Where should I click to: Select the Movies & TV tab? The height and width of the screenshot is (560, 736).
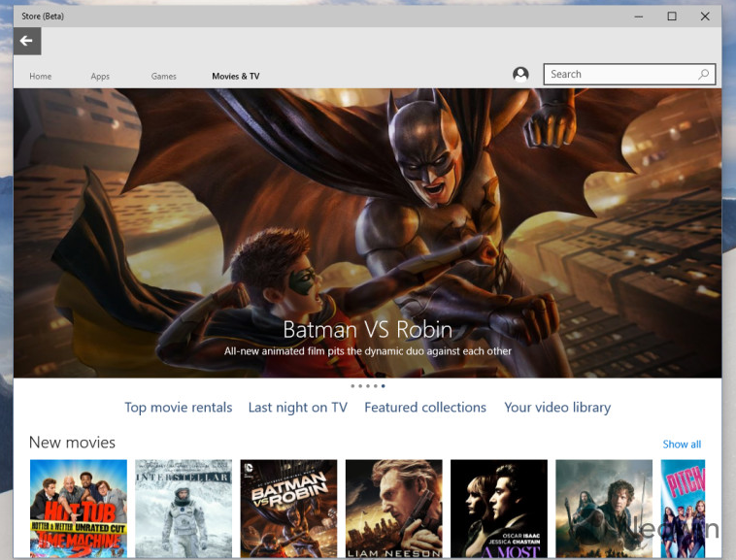point(236,76)
